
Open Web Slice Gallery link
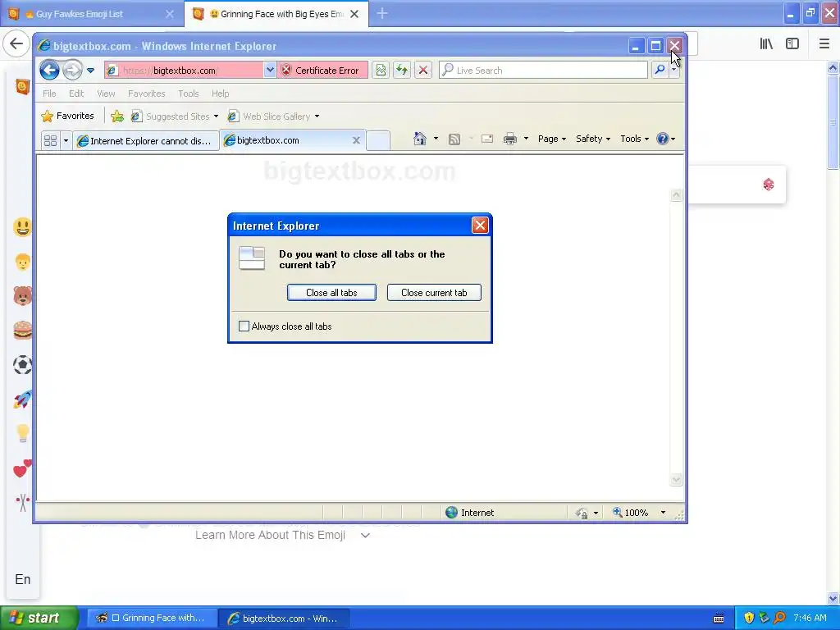coord(273,116)
